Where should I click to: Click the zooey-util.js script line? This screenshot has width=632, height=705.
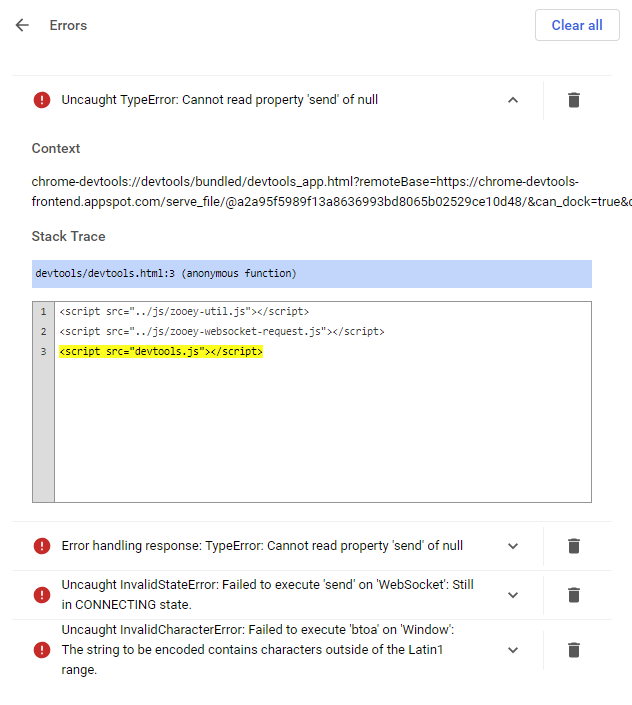click(184, 311)
